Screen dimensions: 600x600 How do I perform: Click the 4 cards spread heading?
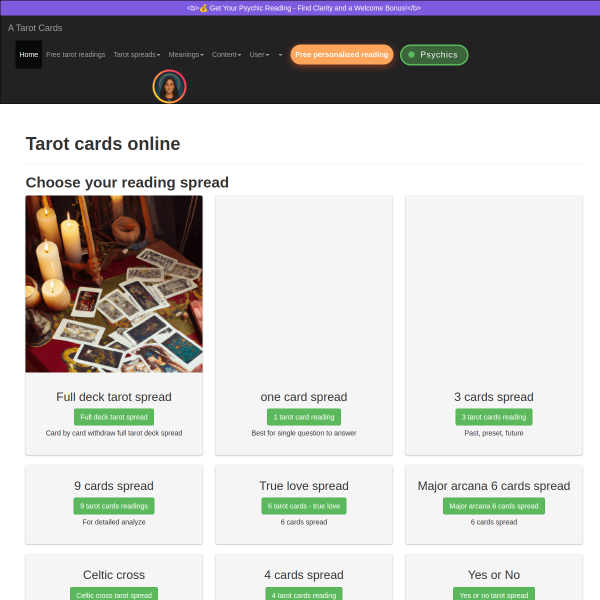304,575
